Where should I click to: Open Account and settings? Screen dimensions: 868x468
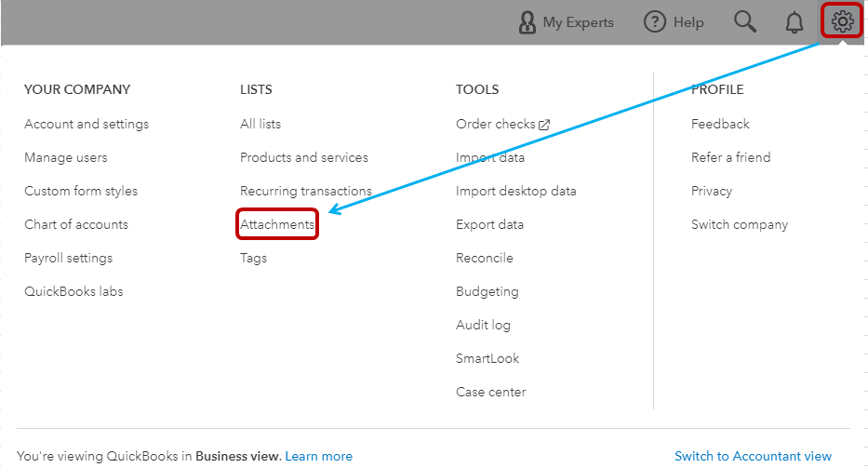click(x=87, y=124)
